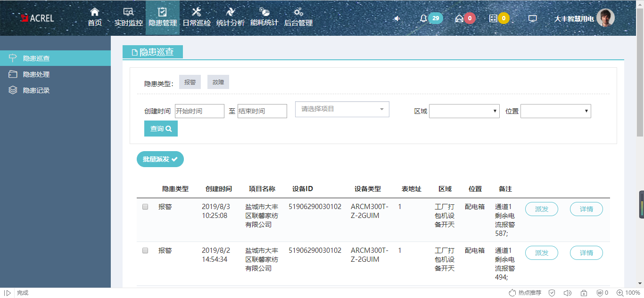This screenshot has height=298, width=644.
Task: Click the 项目名称 column header
Action: pyautogui.click(x=262, y=189)
